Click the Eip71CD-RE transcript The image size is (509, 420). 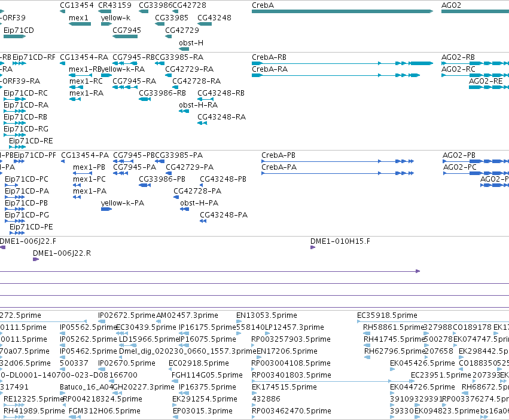point(17,147)
